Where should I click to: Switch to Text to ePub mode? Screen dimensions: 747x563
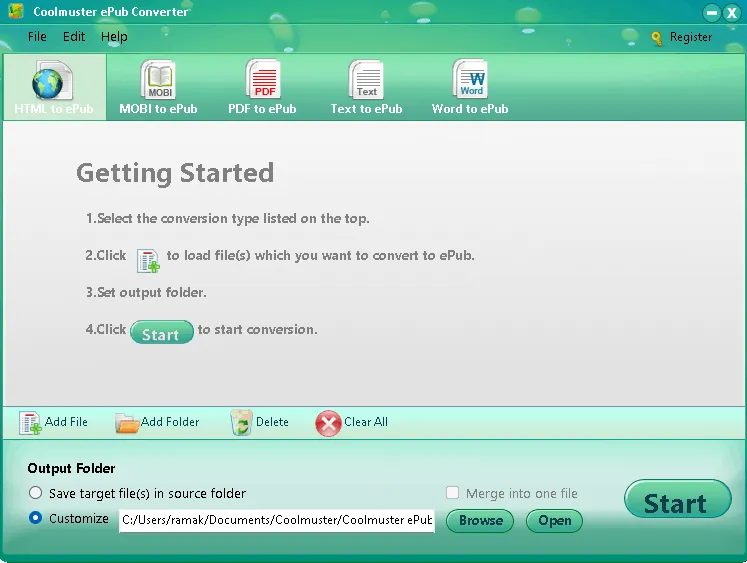366,80
